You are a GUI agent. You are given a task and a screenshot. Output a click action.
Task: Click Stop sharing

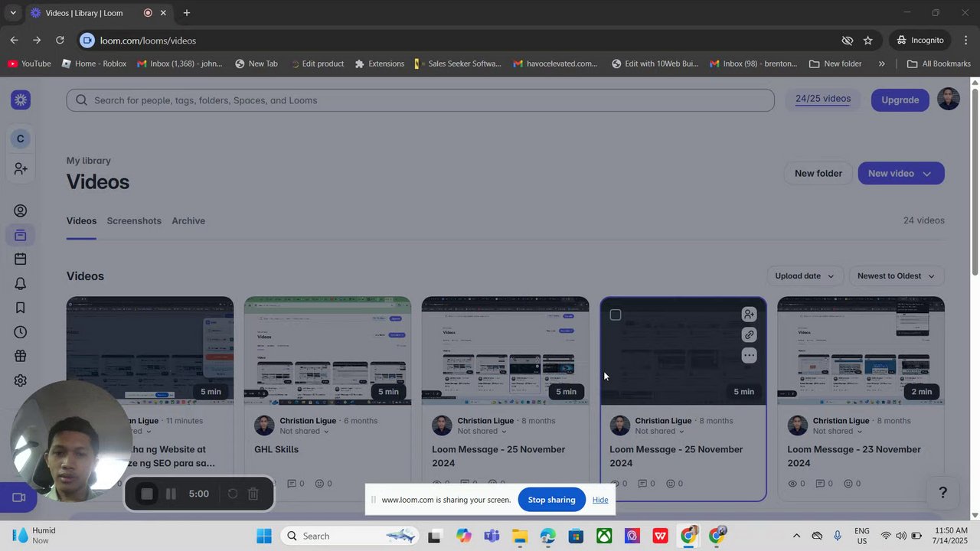click(x=551, y=500)
